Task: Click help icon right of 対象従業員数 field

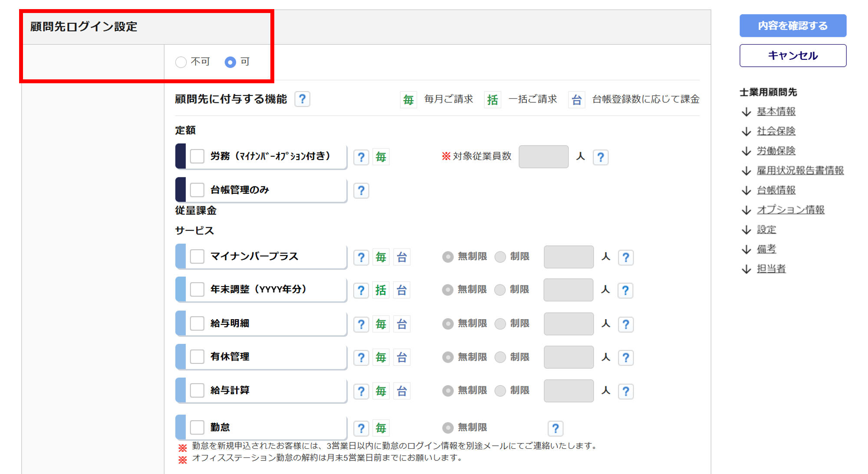Action: (x=601, y=157)
